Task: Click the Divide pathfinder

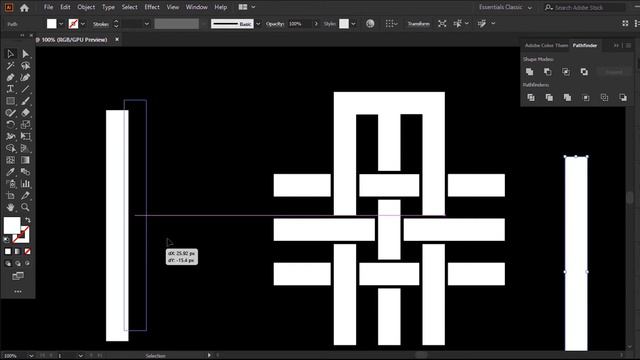Action: (531, 98)
